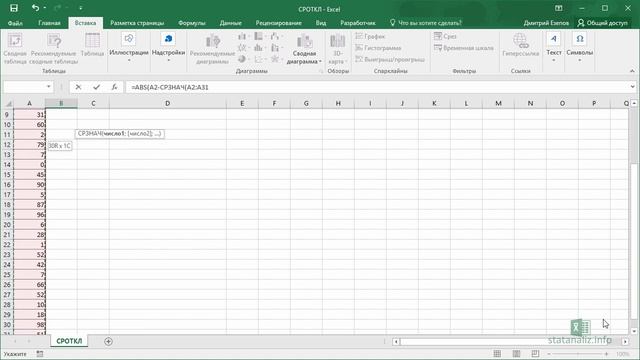Open the 3D-карта tool
Screen dimensions: 640x360
tap(338, 49)
